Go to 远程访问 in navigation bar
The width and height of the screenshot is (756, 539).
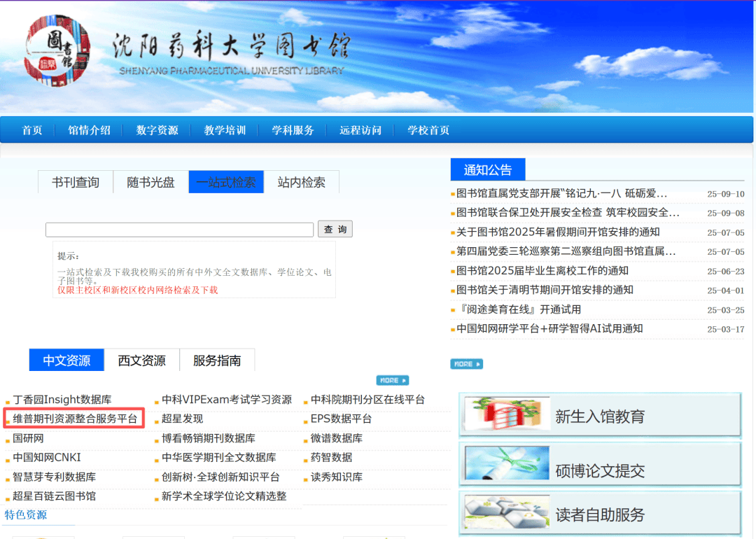[360, 130]
